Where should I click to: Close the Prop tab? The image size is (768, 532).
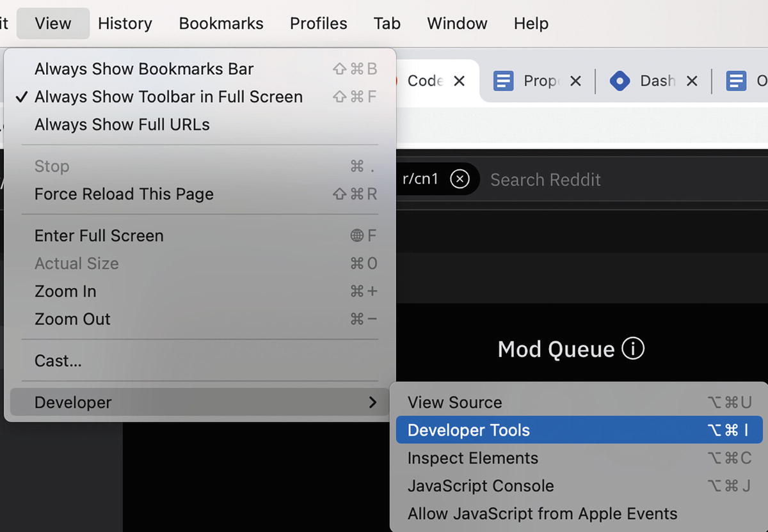click(x=575, y=81)
